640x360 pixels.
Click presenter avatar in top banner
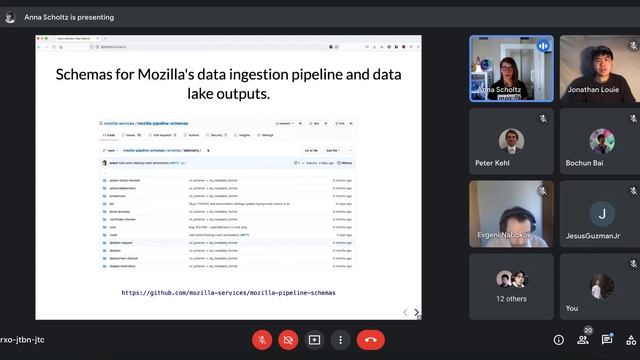(10, 17)
